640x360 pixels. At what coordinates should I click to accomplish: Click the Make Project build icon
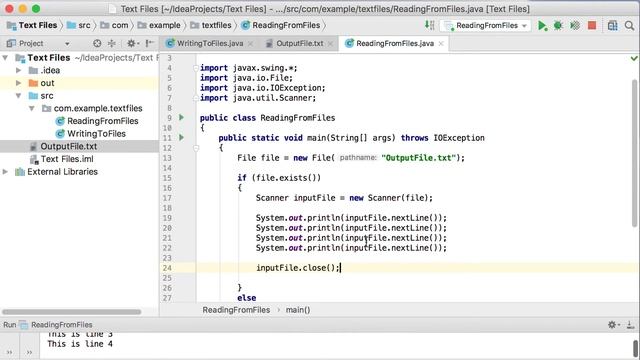429,25
